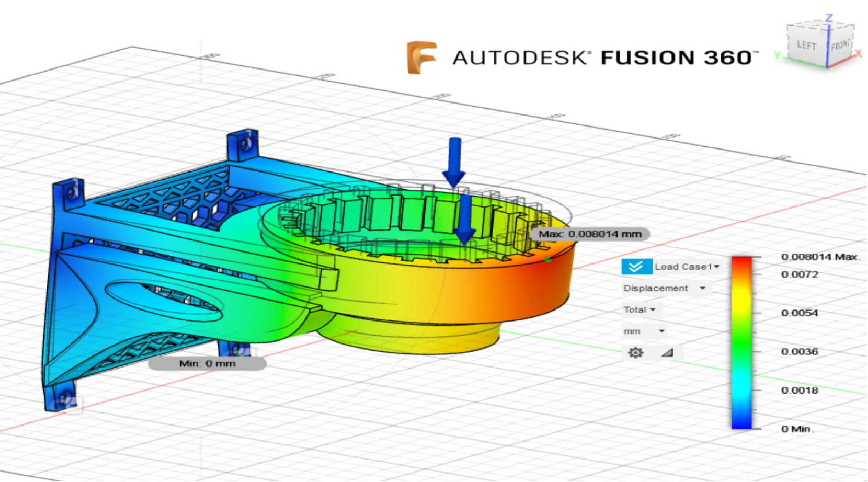Viewport: 868px width, 482px height.
Task: Click the 0.008014 Max. legend value
Action: click(820, 257)
